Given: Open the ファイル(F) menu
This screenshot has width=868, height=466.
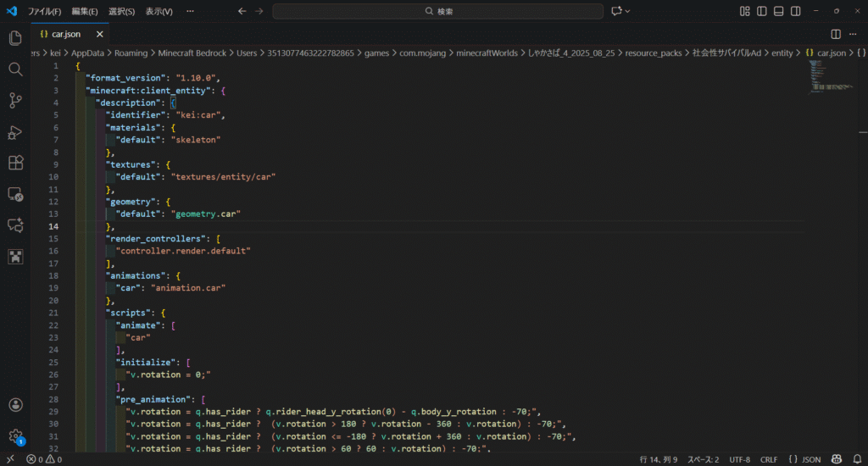Looking at the screenshot, I should [44, 11].
